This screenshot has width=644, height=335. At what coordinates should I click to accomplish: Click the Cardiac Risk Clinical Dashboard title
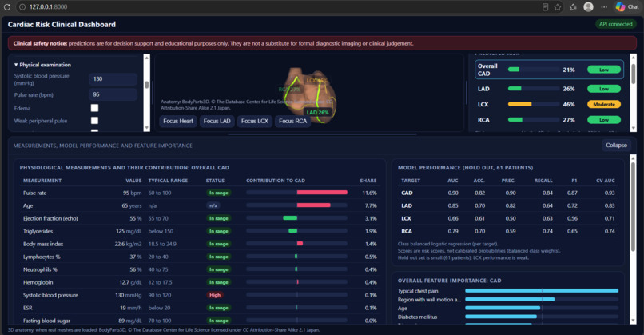[x=62, y=24]
